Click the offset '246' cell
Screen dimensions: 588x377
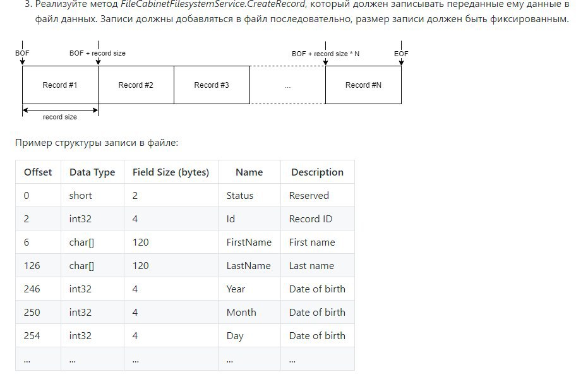pos(38,289)
